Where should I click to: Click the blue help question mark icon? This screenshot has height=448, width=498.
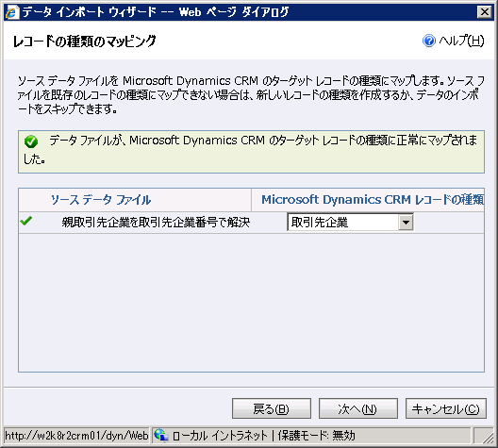coord(429,41)
